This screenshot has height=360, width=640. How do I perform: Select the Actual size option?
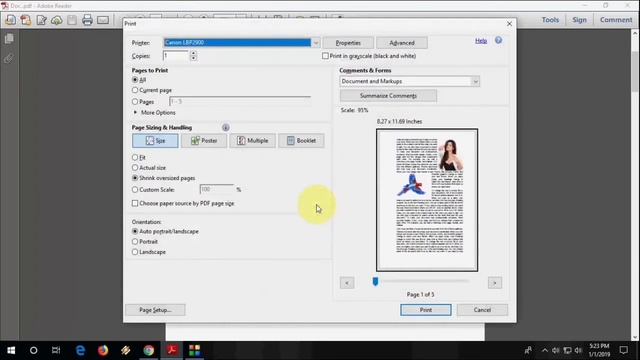coord(135,167)
